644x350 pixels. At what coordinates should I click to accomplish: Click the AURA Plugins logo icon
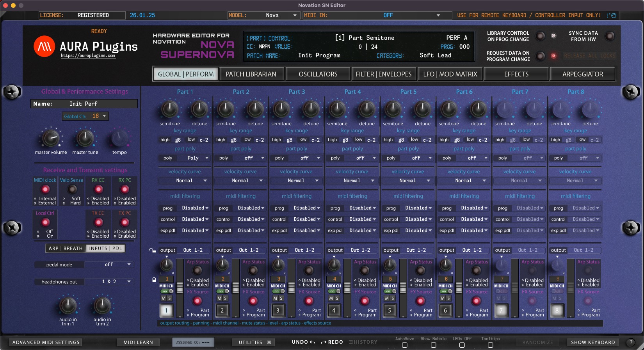[x=44, y=46]
